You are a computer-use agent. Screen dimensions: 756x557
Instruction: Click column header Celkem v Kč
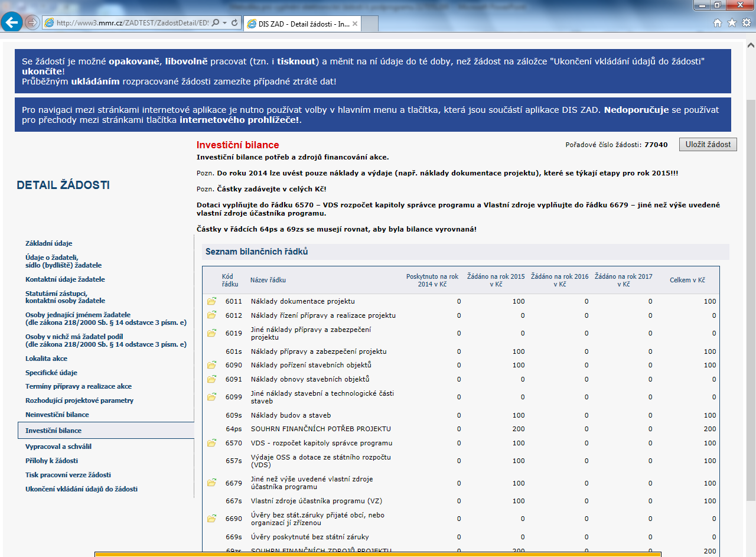(687, 280)
